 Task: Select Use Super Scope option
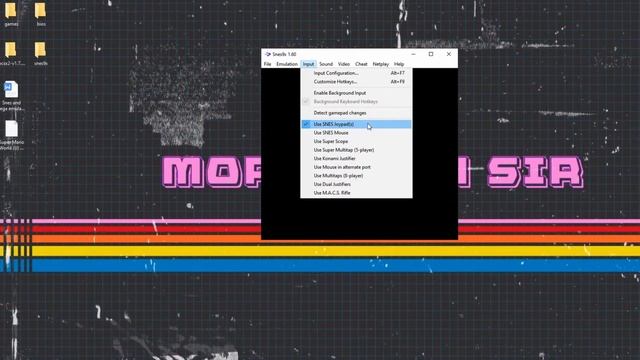(x=356, y=141)
